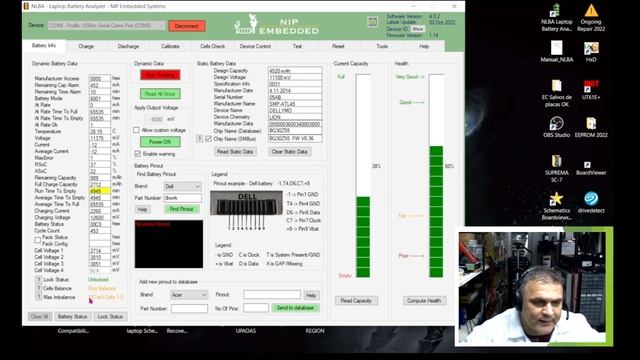Open EC Salvos de placas OK folder
The width and height of the screenshot is (640, 360).
[556, 93]
